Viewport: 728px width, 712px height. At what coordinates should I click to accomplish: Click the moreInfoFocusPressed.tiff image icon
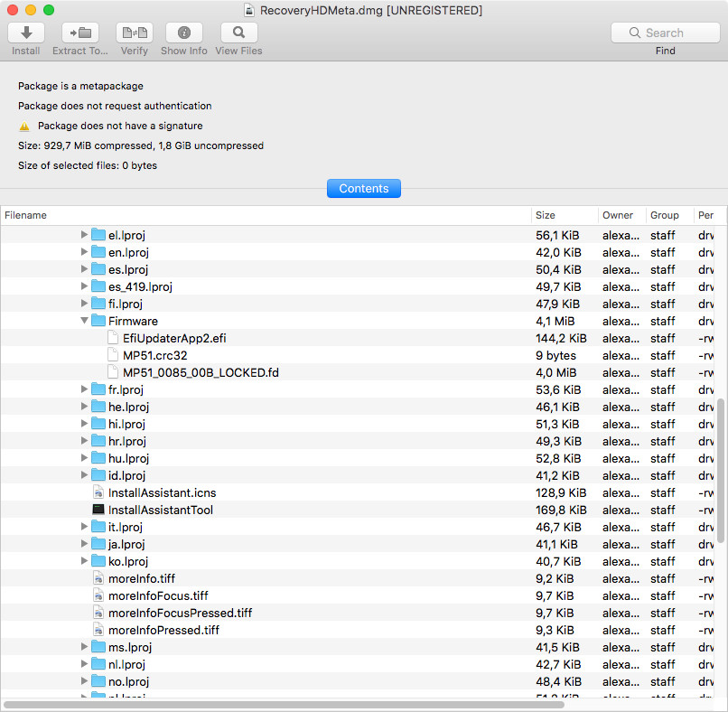pyautogui.click(x=98, y=613)
